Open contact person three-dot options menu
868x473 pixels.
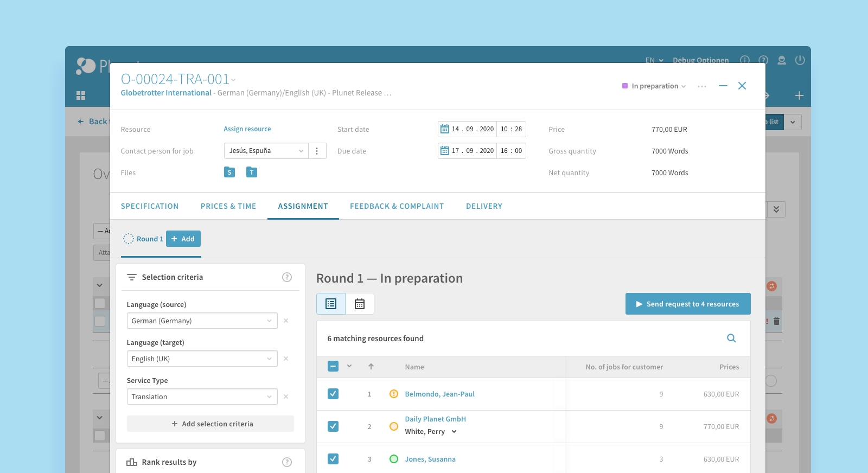317,151
